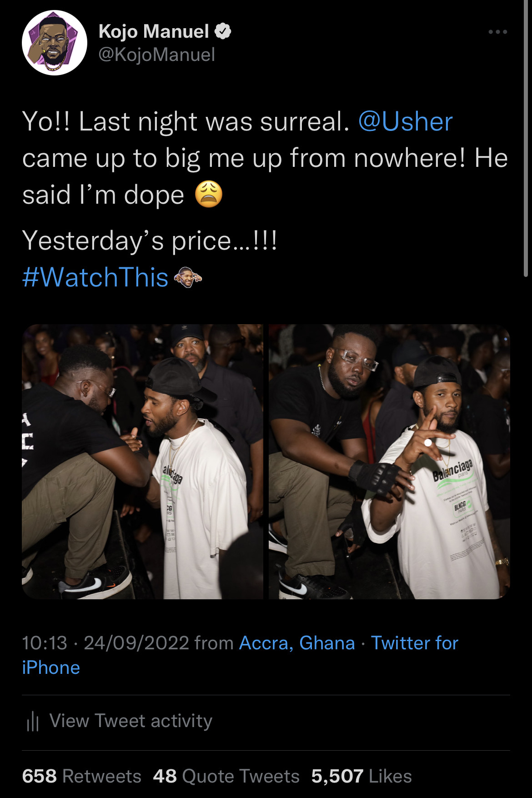The image size is (532, 798).
Task: Open the @Usher mention link
Action: pyautogui.click(x=405, y=122)
